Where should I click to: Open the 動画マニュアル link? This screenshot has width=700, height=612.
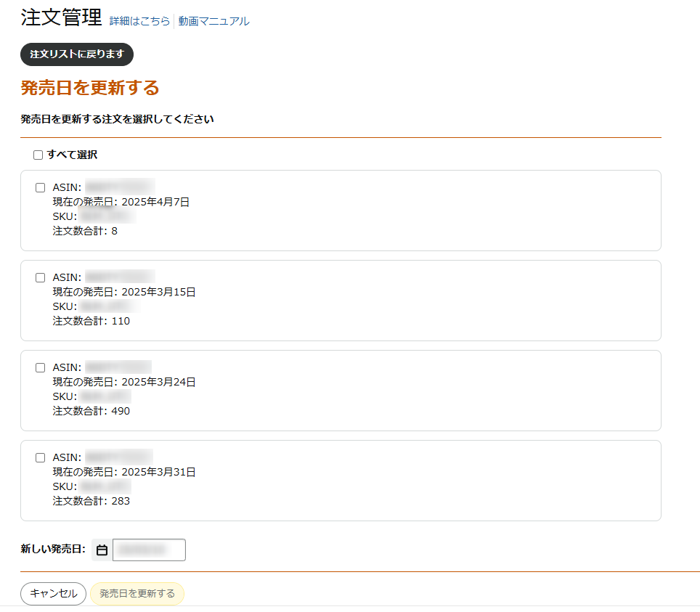213,21
